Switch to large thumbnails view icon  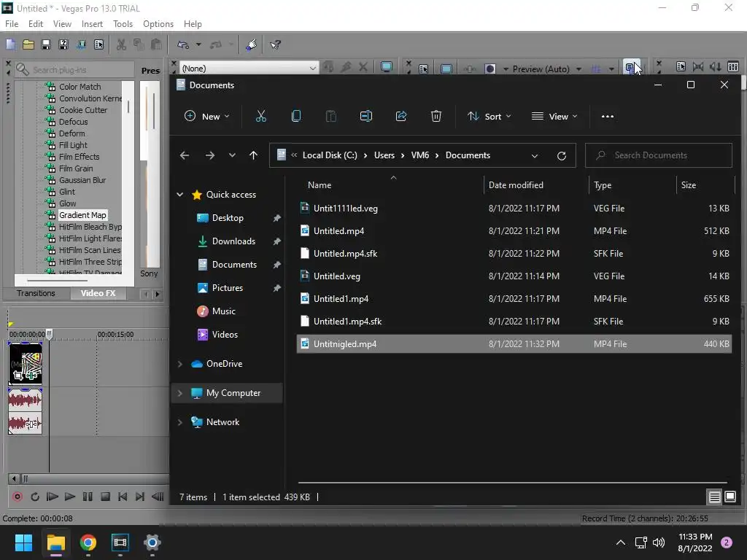point(729,497)
